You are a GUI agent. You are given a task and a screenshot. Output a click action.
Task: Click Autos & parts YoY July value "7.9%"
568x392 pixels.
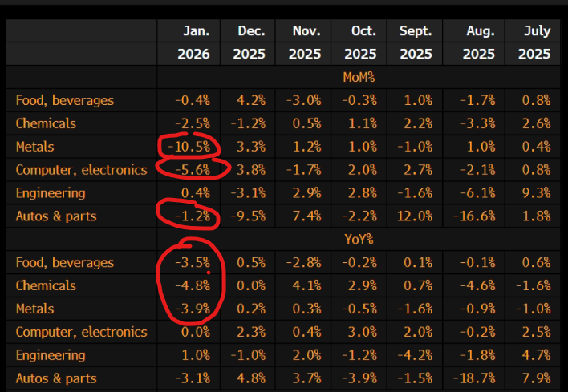(537, 378)
